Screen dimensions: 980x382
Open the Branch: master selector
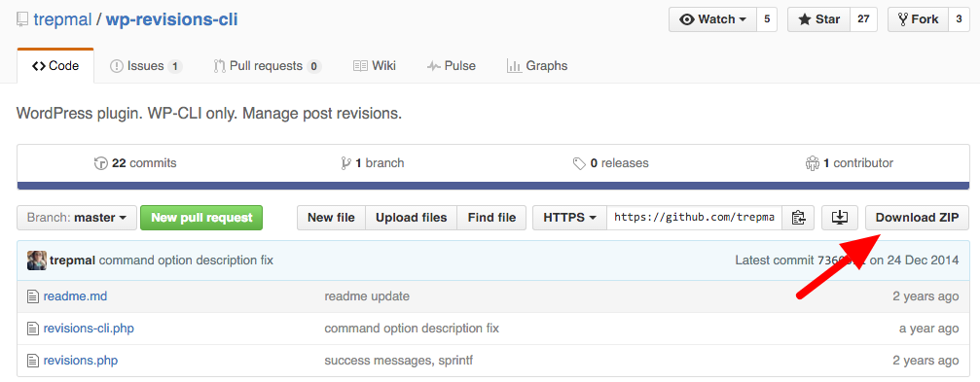tap(77, 218)
